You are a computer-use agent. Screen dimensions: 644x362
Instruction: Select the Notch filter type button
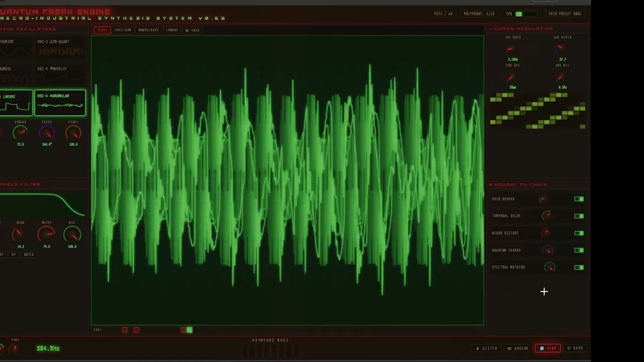point(29,254)
